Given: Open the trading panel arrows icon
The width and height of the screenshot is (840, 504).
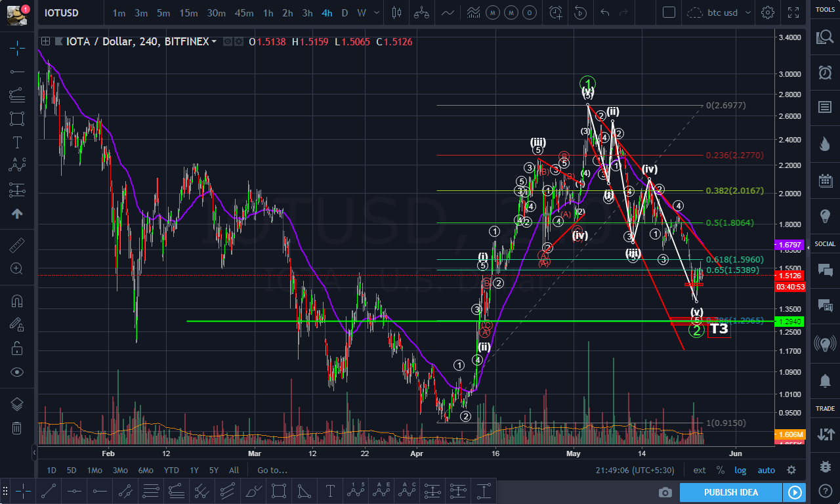Looking at the screenshot, I should pos(825,434).
